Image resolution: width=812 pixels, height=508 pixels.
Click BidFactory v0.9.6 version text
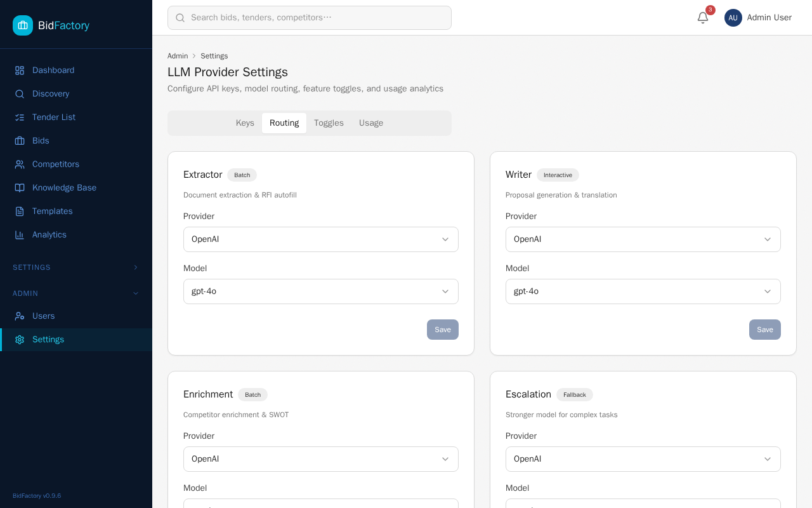[37, 496]
